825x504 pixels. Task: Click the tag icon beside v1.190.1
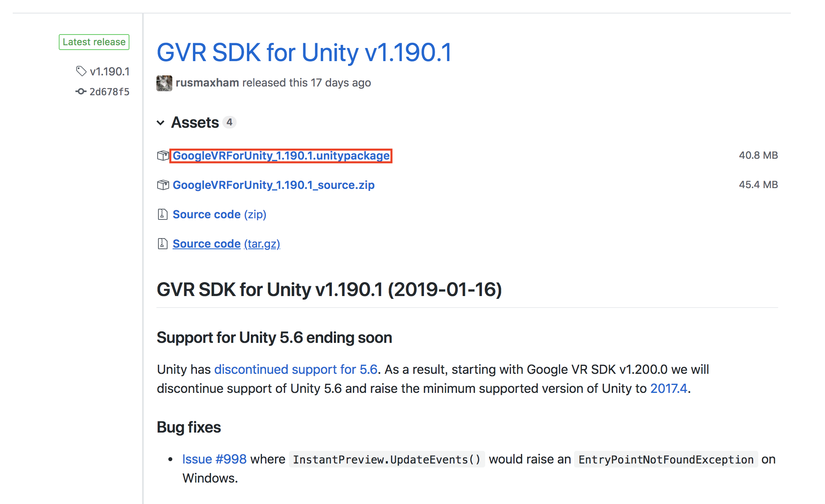coord(81,71)
